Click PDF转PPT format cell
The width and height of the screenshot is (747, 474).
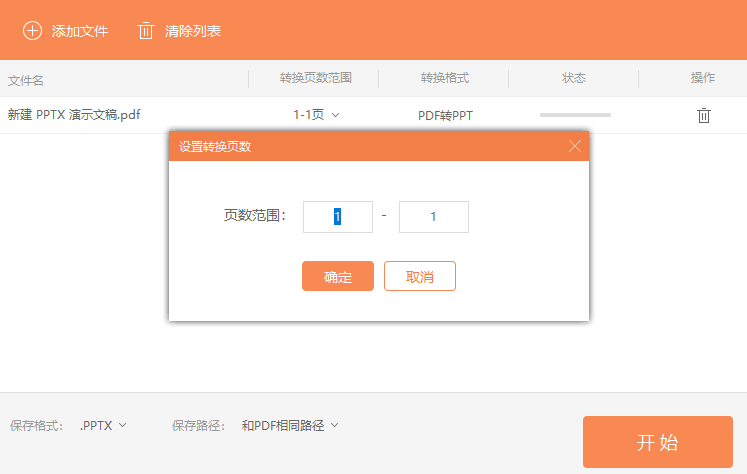tap(445, 116)
